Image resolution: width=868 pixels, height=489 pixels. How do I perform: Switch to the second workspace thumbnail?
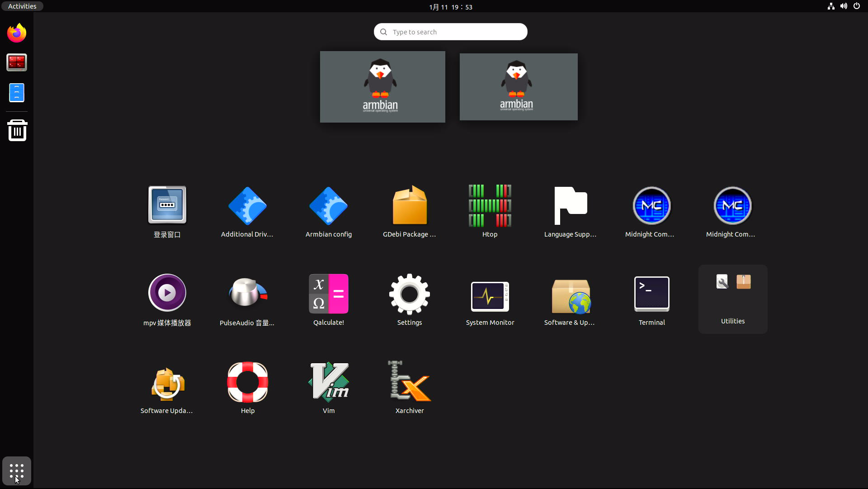click(519, 87)
